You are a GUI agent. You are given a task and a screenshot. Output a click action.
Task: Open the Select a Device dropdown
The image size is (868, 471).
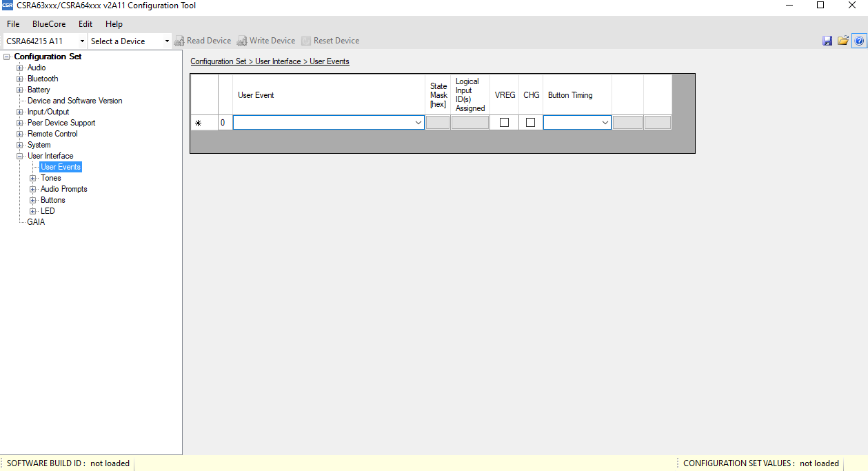pos(166,41)
